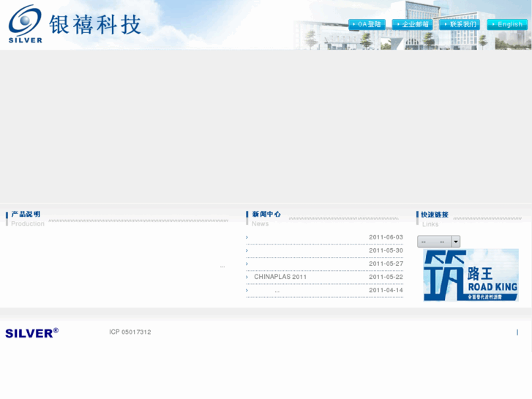The height and width of the screenshot is (399, 532).
Task: Open the 企业邮箱 enterprise mail button
Action: 412,24
